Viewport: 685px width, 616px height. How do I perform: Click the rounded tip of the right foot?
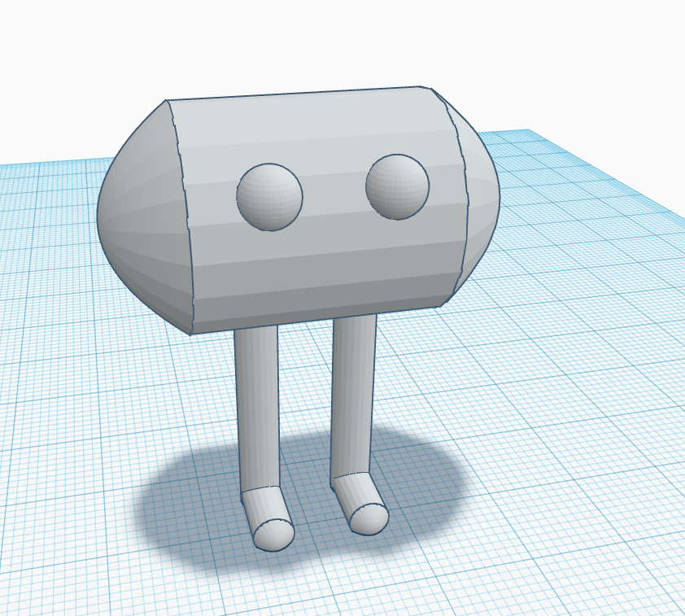point(369,519)
